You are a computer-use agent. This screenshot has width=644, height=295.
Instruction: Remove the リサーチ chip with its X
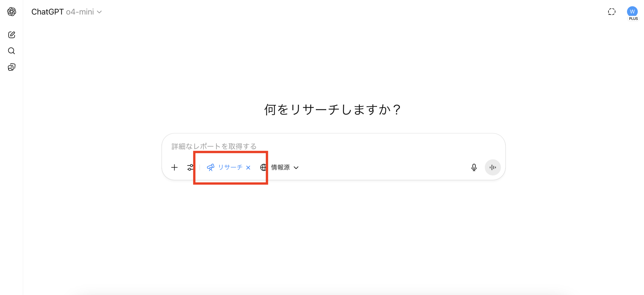click(x=248, y=168)
